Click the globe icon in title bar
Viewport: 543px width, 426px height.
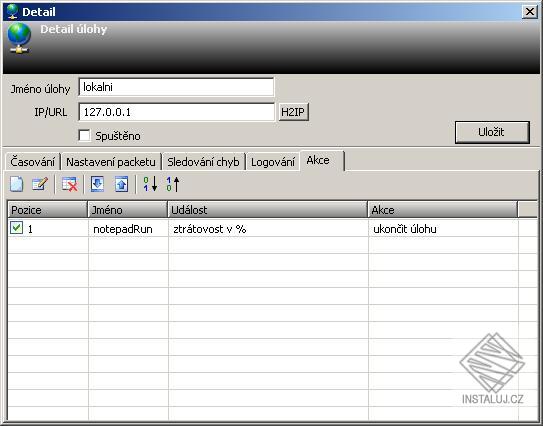[12, 11]
